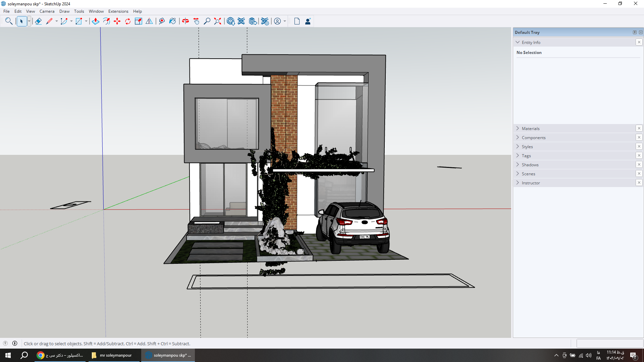Toggle auto-hide pin on Default Tray
This screenshot has height=362, width=644.
635,33
